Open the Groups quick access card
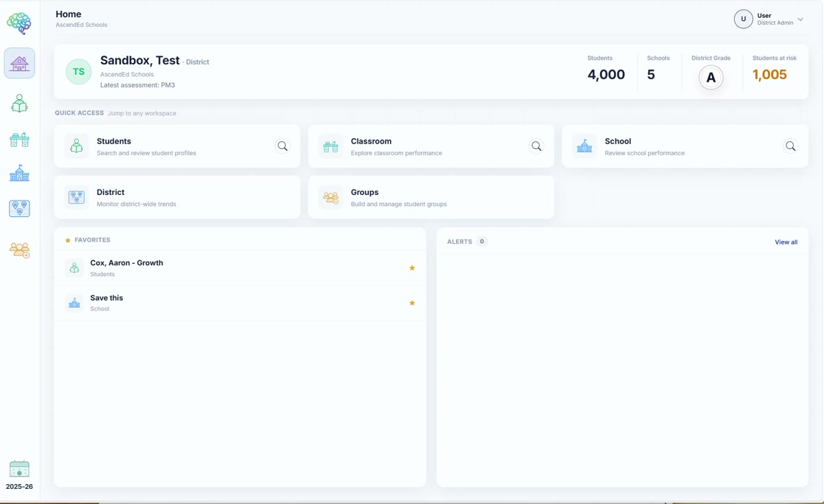824x504 pixels. click(x=431, y=197)
